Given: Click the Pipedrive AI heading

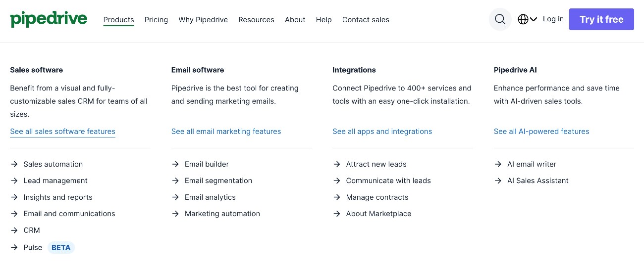Looking at the screenshot, I should click(515, 70).
